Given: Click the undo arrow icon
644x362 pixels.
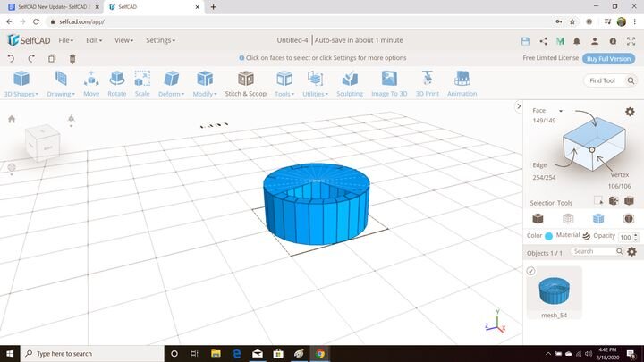Looking at the screenshot, I should [11, 58].
